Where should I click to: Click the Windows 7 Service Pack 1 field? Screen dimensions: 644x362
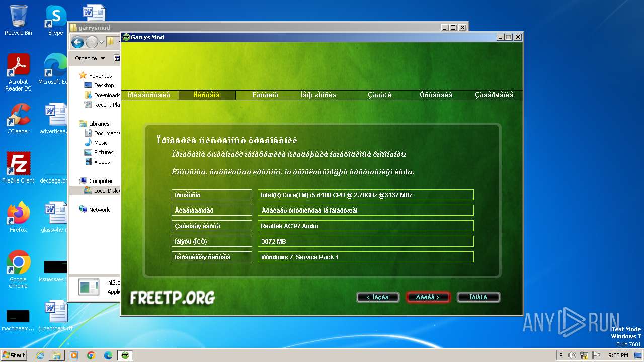366,257
